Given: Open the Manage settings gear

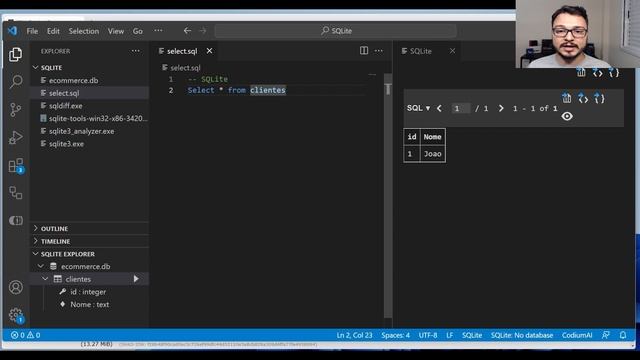Looking at the screenshot, I should click(16, 315).
